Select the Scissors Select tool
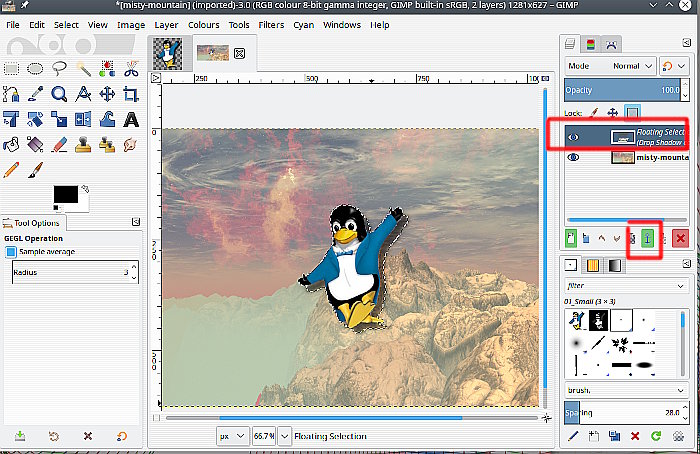The image size is (700, 454). (x=131, y=69)
